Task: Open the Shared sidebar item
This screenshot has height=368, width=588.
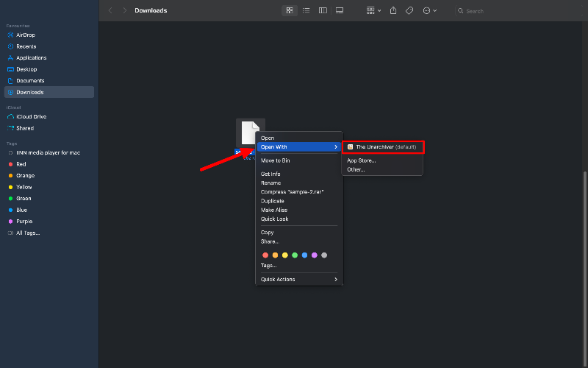Action: [49, 128]
